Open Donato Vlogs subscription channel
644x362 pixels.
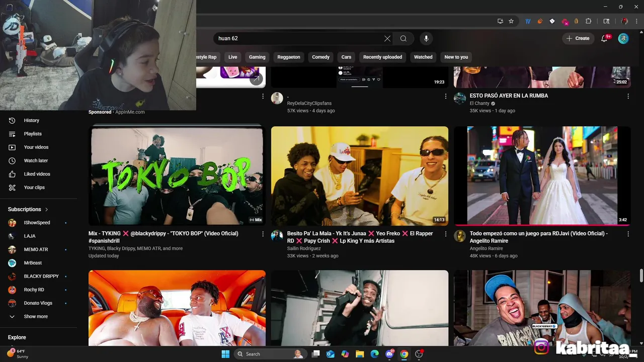(39, 303)
